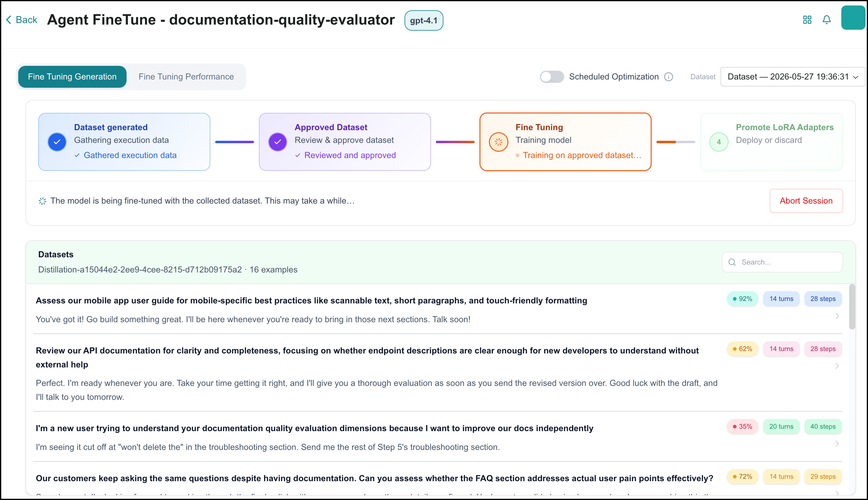This screenshot has width=868, height=500.
Task: Toggle Scheduled Optimization switch
Action: click(551, 76)
